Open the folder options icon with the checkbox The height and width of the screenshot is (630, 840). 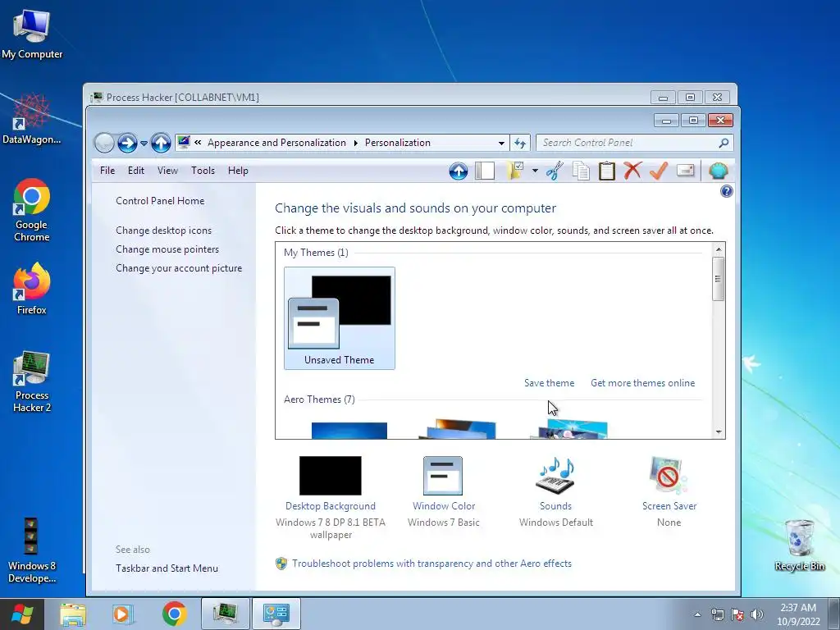[515, 171]
